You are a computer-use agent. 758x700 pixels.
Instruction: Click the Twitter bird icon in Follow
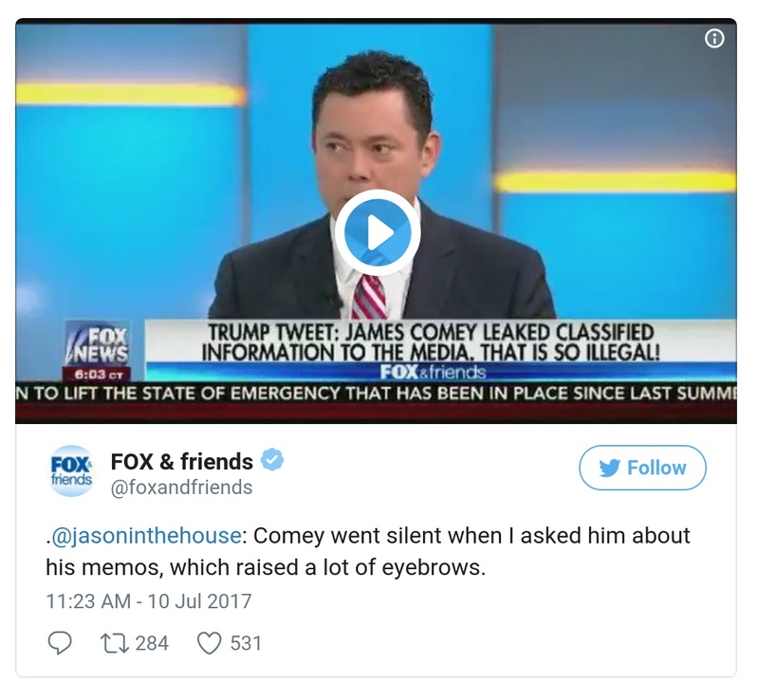[x=609, y=468]
